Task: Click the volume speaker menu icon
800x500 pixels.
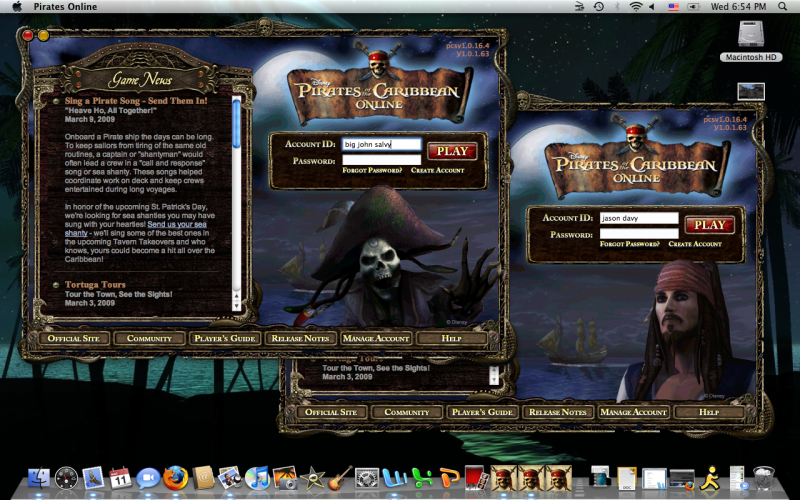Action: point(652,7)
